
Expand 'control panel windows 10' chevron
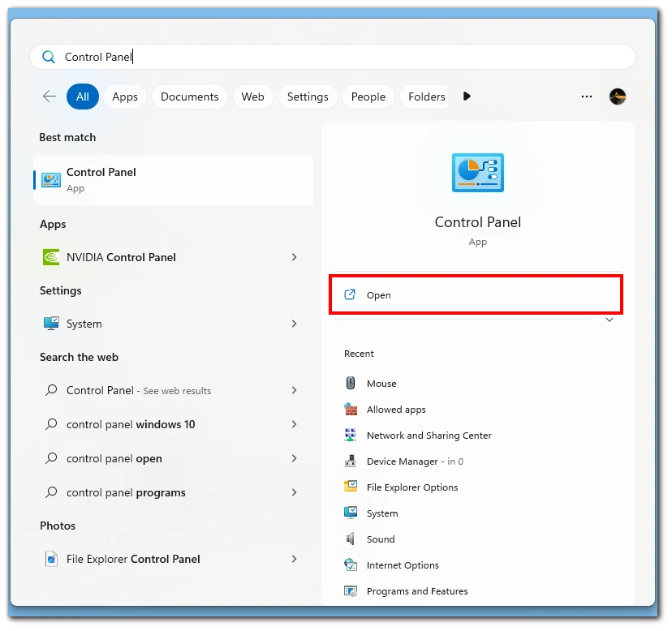coord(294,424)
